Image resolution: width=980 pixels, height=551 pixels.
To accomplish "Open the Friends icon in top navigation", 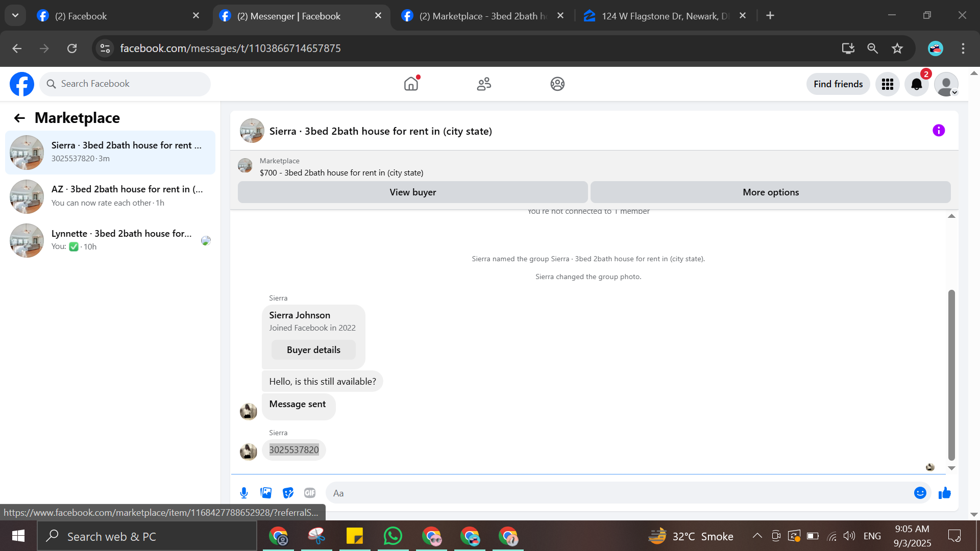I will (484, 84).
